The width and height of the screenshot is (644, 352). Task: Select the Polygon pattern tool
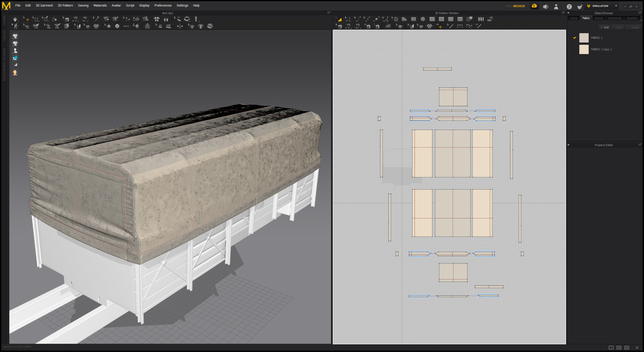[404, 19]
